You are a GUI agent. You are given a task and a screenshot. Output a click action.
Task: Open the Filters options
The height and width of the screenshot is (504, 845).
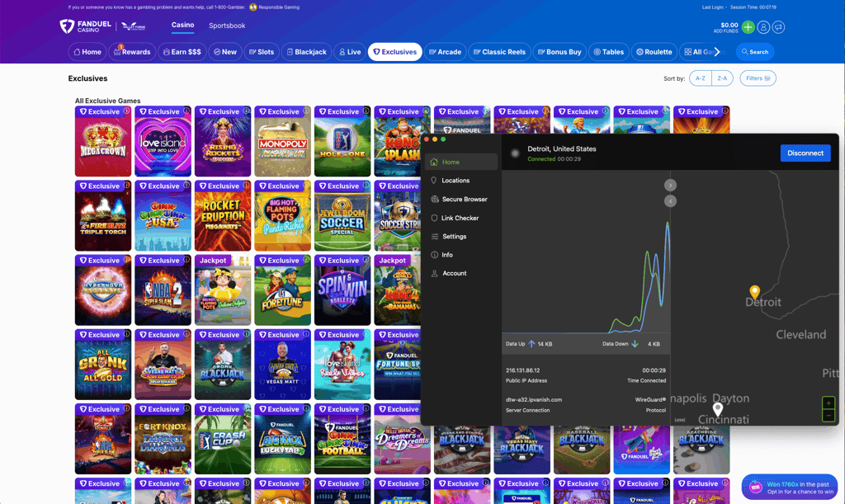758,78
